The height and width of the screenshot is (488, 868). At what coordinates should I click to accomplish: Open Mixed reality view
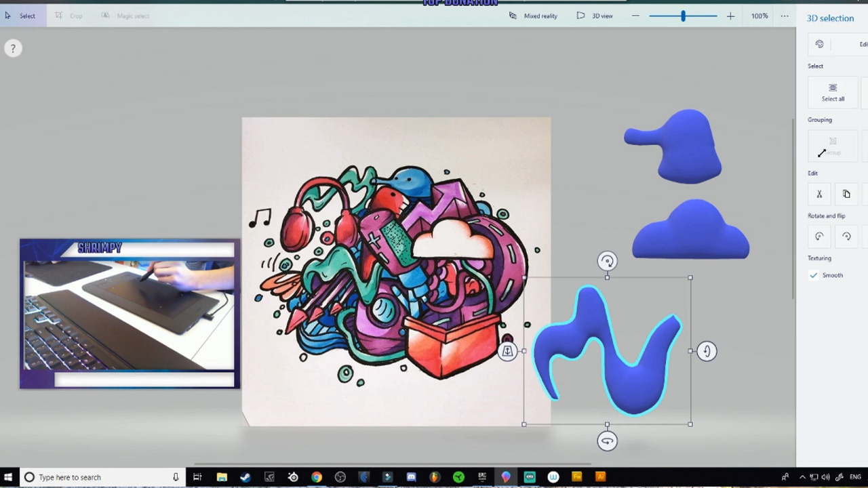click(533, 16)
